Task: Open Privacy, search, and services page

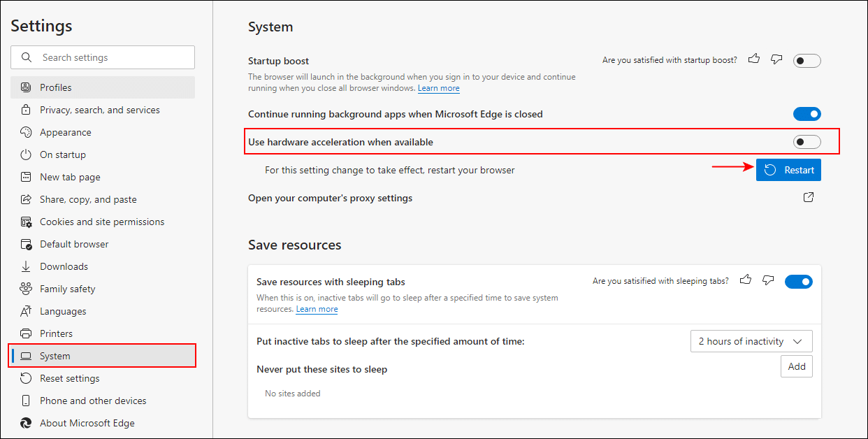Action: pyautogui.click(x=103, y=110)
